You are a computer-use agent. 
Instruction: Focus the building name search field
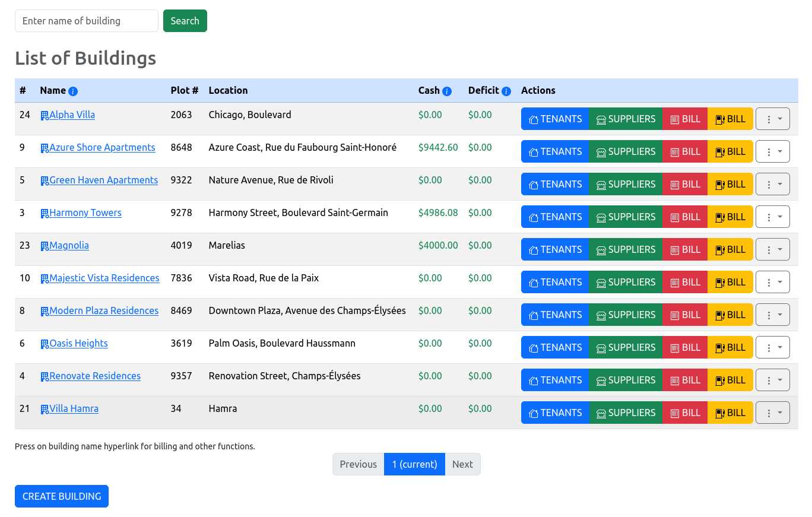87,21
